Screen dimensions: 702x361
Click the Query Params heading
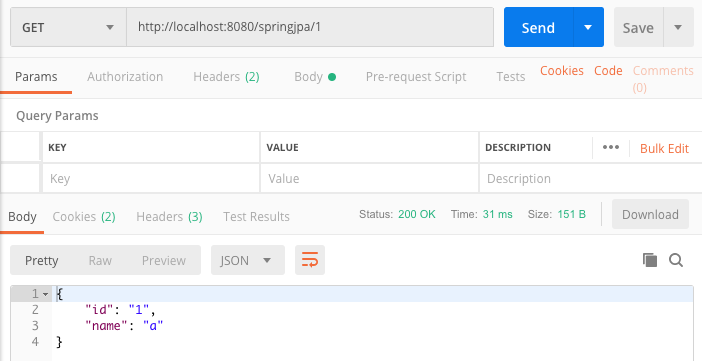point(57,116)
